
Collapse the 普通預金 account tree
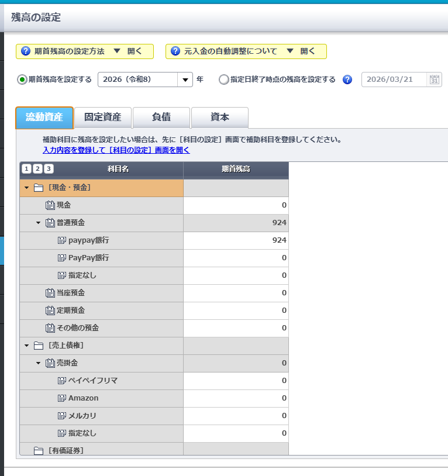(x=38, y=223)
